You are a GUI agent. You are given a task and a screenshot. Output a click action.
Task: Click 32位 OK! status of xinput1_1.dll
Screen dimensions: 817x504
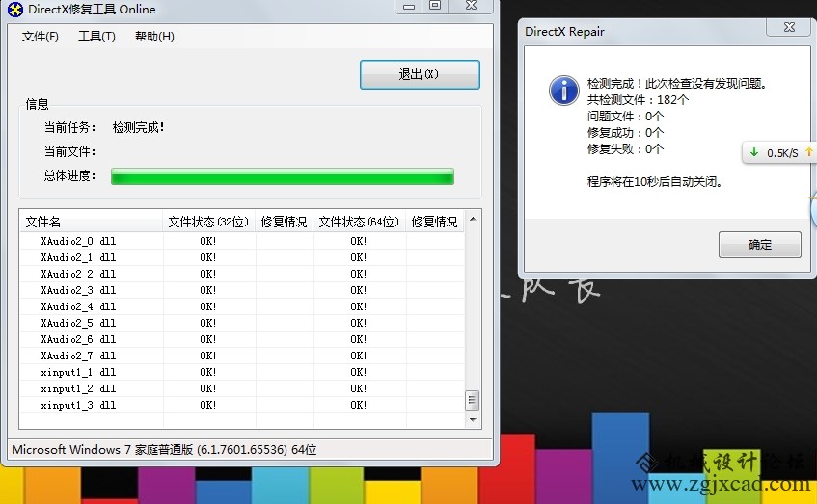(208, 372)
